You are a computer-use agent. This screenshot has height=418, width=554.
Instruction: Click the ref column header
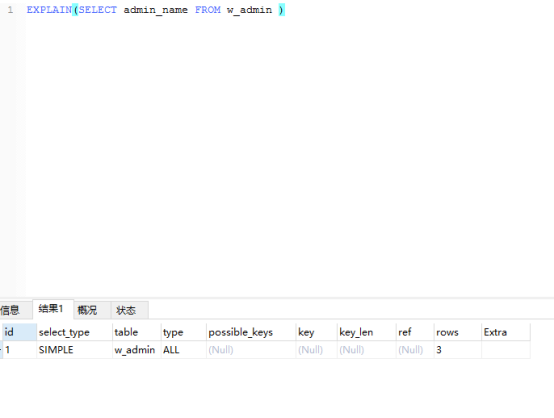pos(415,332)
